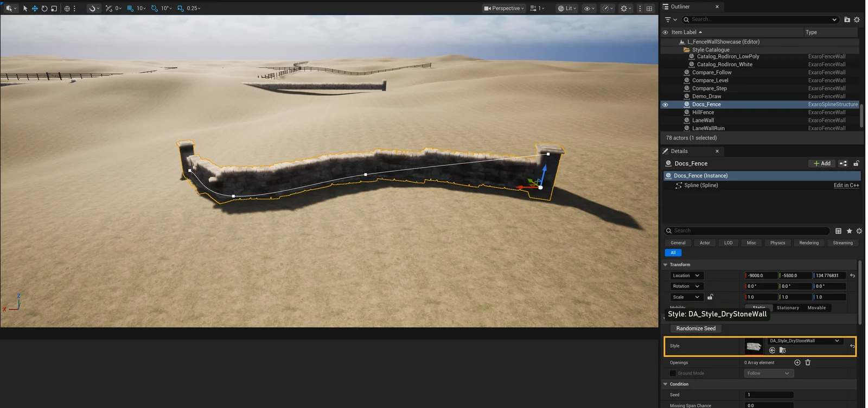The width and height of the screenshot is (868, 408).
Task: Toggle grid snapping icon beside value 10
Action: click(x=130, y=8)
